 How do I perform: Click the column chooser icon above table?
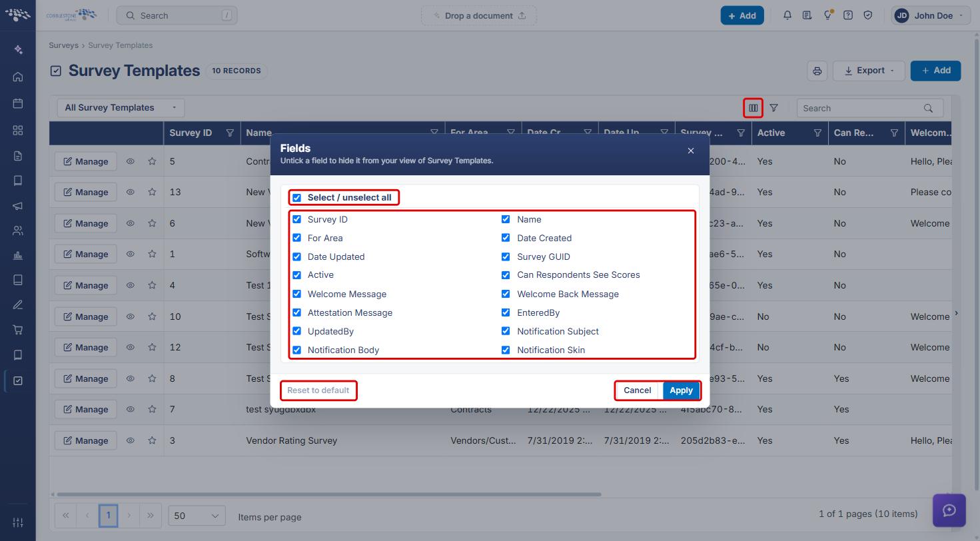pyautogui.click(x=753, y=108)
